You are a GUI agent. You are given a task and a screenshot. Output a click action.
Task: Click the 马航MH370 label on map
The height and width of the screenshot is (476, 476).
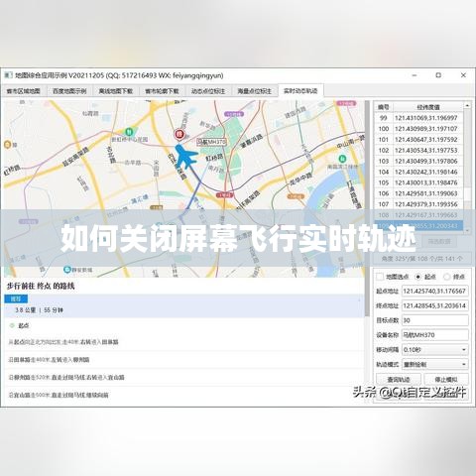(x=211, y=142)
